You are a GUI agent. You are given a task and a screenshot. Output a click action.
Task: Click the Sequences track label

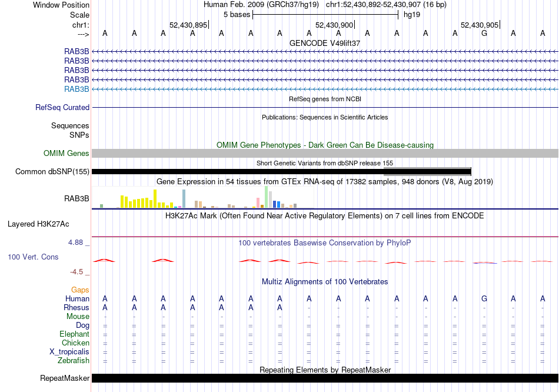[x=70, y=125]
